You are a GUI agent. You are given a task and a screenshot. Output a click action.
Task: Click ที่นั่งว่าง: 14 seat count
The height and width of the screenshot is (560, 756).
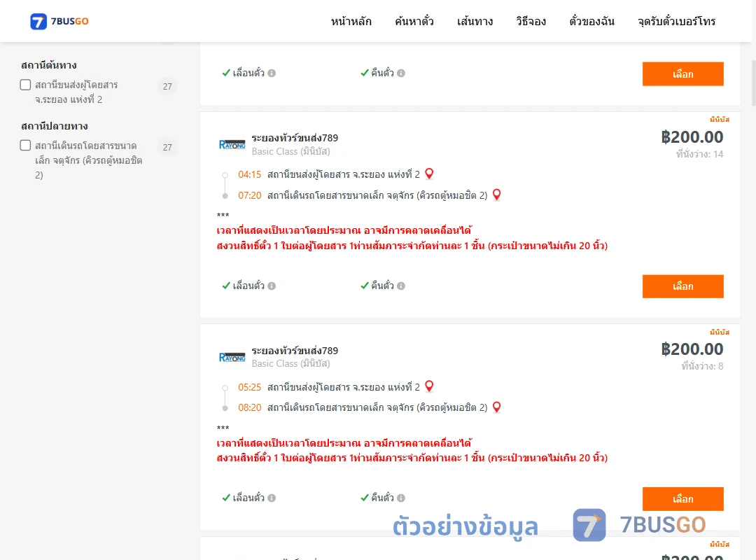pyautogui.click(x=699, y=154)
